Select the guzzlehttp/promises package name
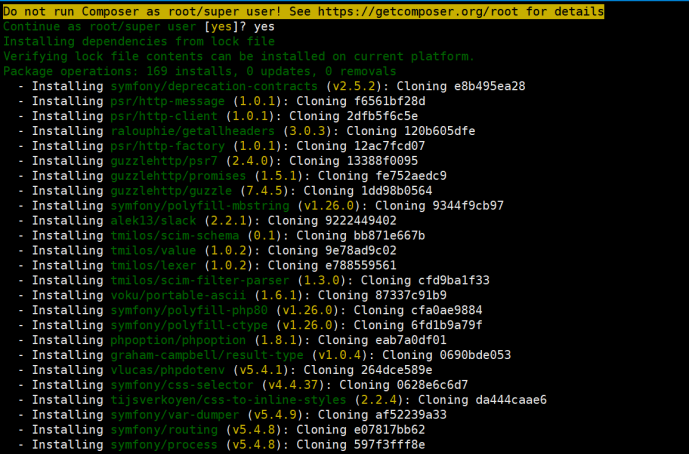The image size is (690, 454). pyautogui.click(x=178, y=176)
